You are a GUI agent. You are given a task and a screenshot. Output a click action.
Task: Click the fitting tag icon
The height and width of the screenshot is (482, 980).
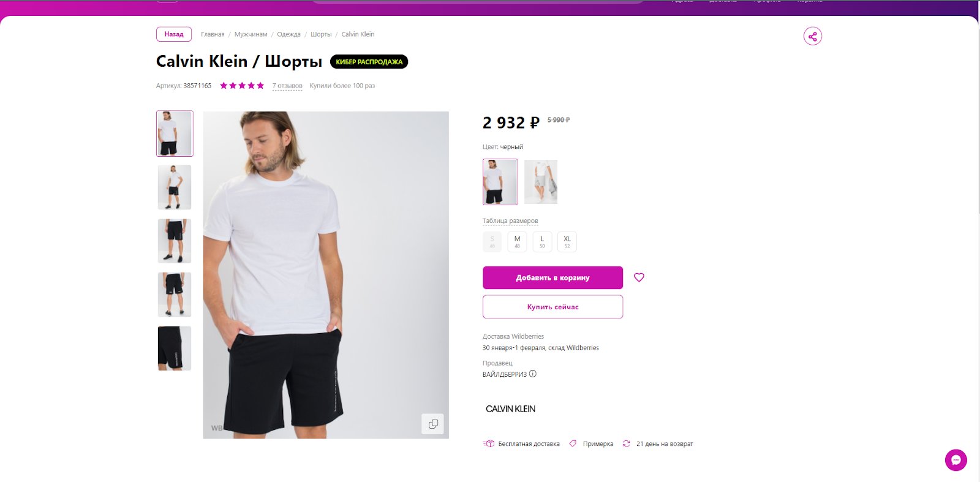click(573, 443)
